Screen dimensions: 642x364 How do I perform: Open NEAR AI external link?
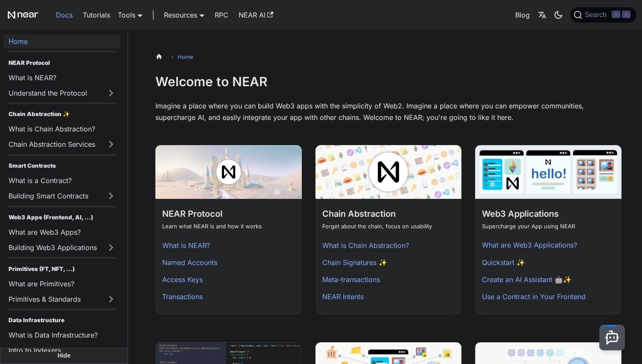pyautogui.click(x=256, y=15)
